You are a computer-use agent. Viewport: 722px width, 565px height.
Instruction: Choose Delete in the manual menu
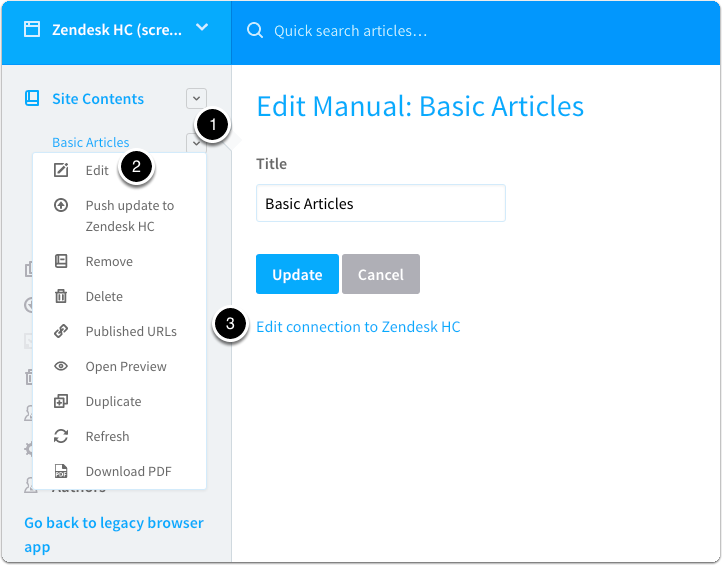pos(104,296)
